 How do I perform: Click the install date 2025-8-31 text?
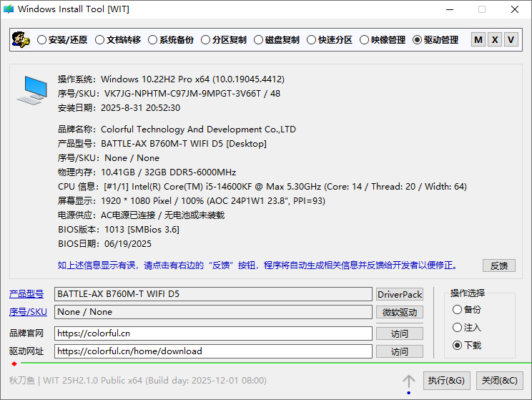(x=140, y=107)
